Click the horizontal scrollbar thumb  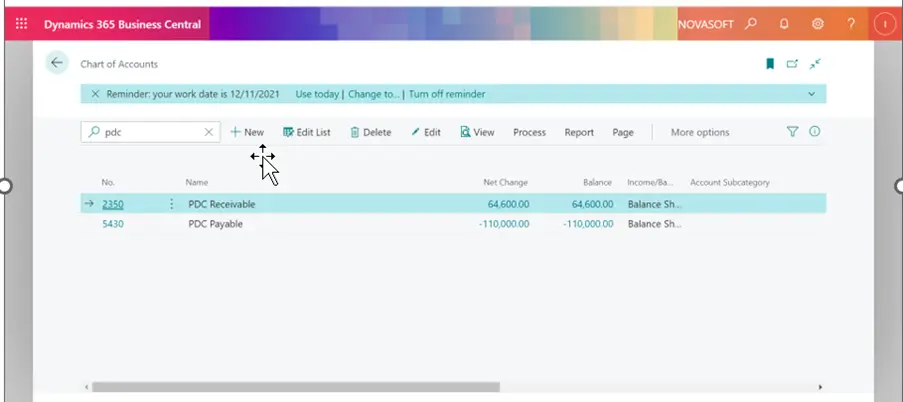(296, 387)
